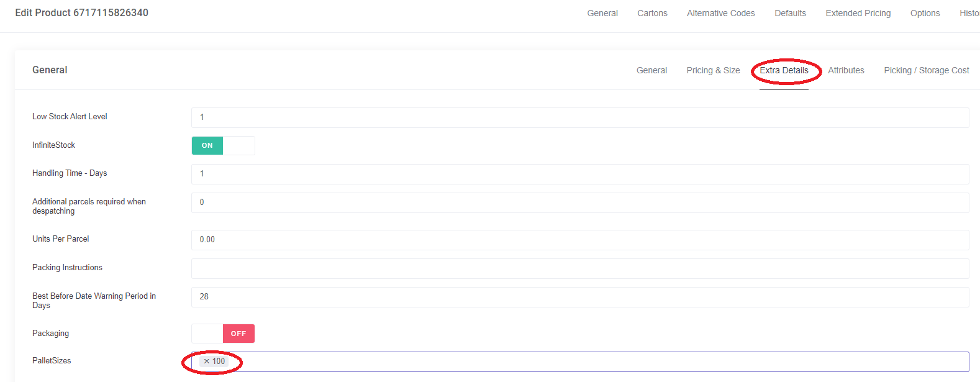Click the "Handling Time - Days" label

[x=70, y=173]
